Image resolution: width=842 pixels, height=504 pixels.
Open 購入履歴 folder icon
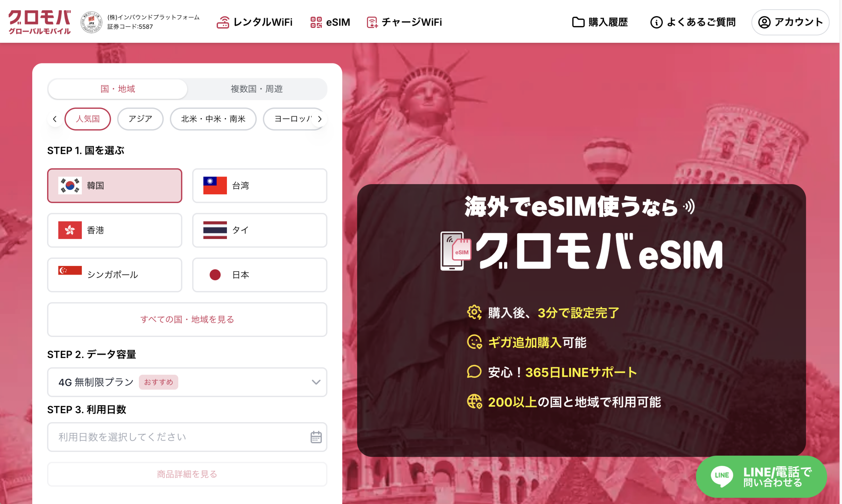[x=578, y=22]
